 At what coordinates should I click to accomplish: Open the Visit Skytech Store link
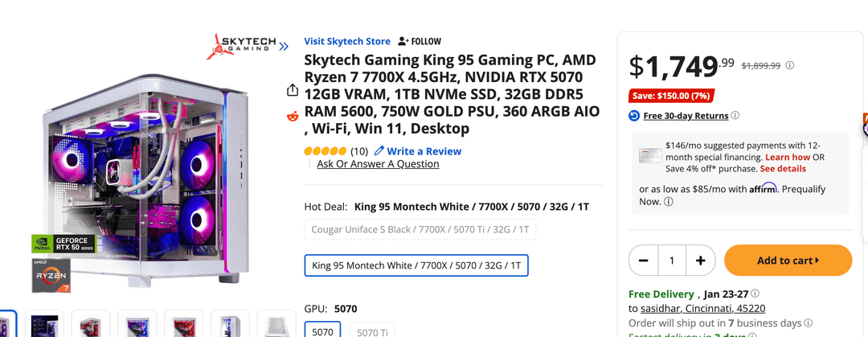coord(347,41)
